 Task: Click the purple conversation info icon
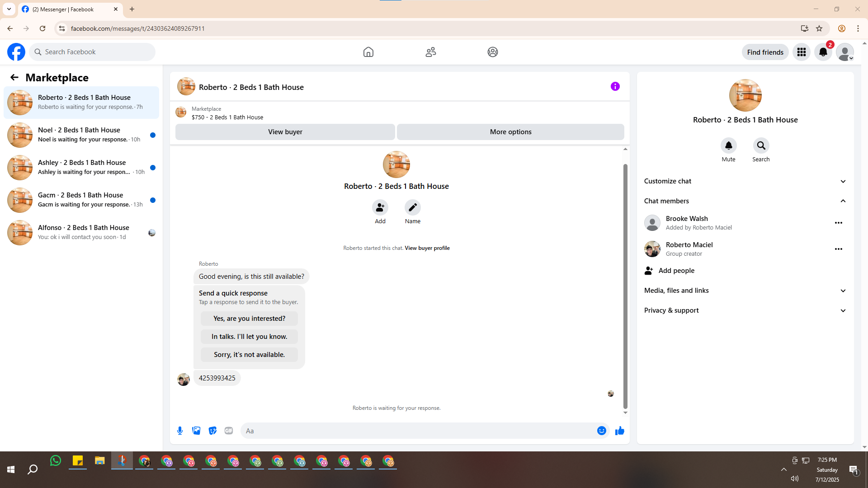click(x=615, y=86)
